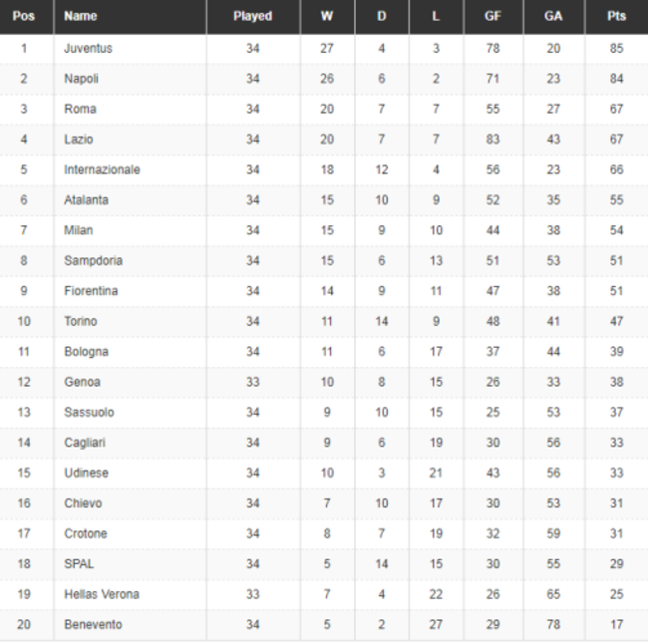Open the Juventus team link

point(88,48)
